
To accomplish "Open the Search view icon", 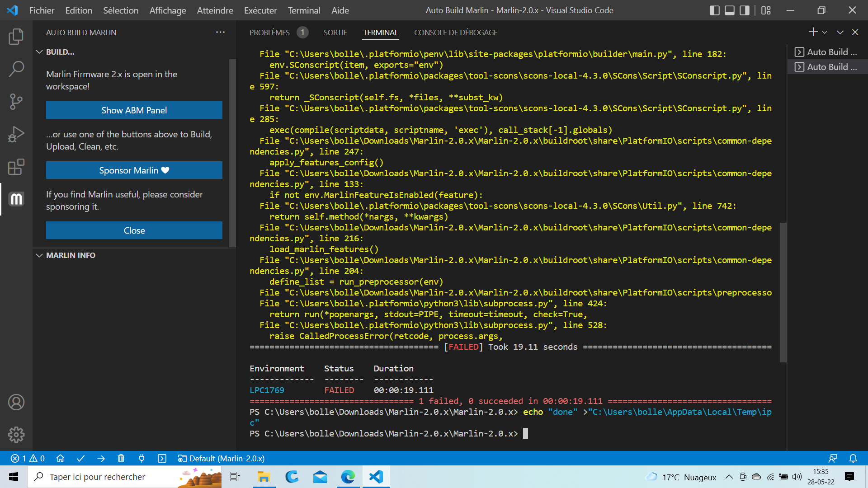I will click(16, 69).
